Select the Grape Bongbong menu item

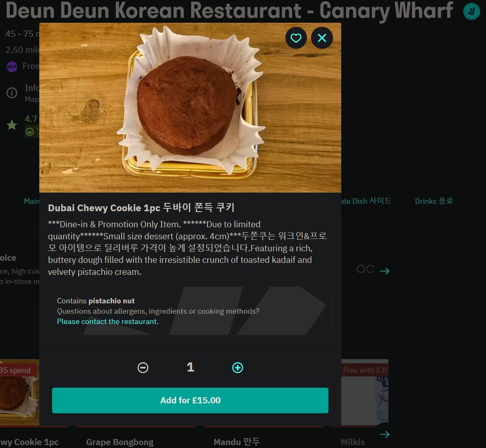click(120, 442)
